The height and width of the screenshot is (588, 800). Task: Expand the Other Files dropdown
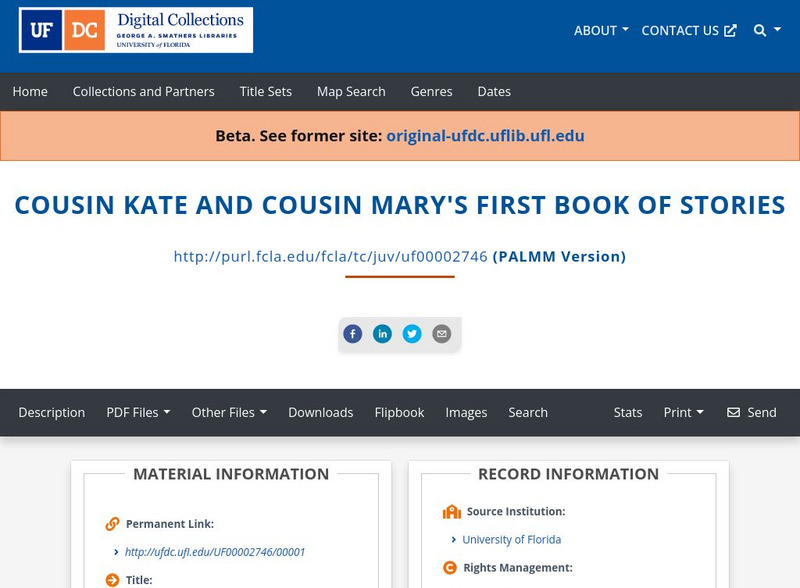tap(229, 412)
